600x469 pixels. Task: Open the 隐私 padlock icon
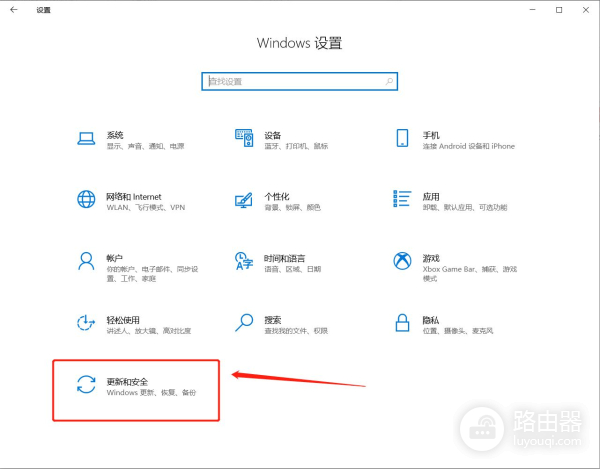(x=402, y=323)
